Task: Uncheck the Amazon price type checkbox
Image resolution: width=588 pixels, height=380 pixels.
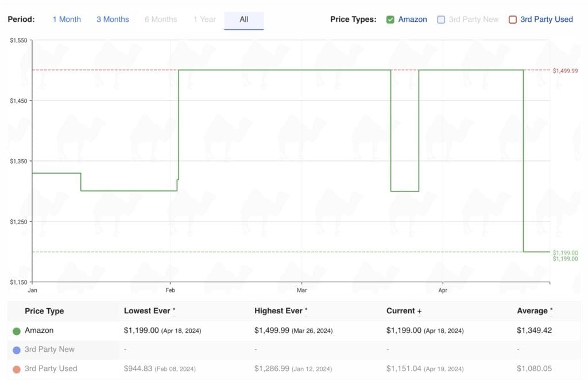Action: pos(390,20)
